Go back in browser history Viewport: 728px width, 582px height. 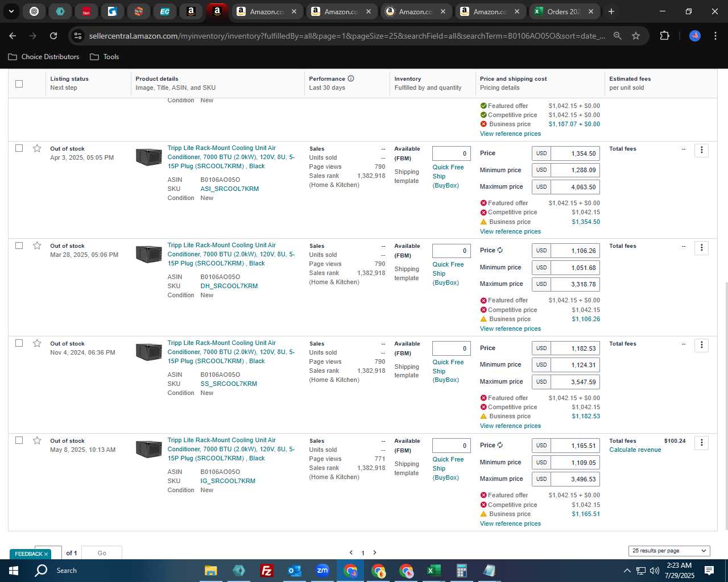pyautogui.click(x=13, y=36)
